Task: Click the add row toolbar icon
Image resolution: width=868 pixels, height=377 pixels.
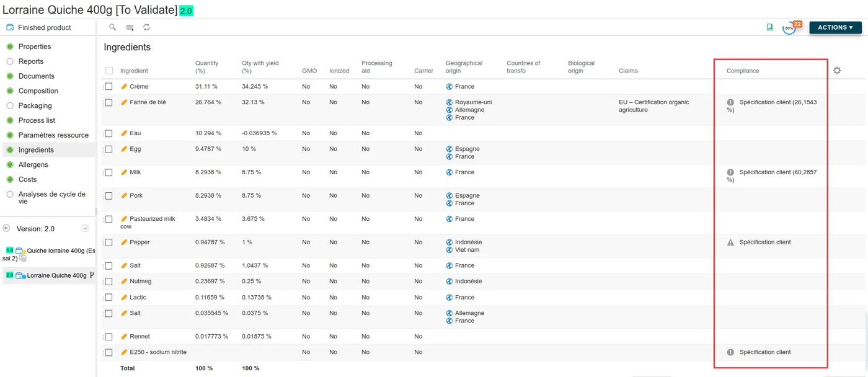Action: tap(130, 27)
